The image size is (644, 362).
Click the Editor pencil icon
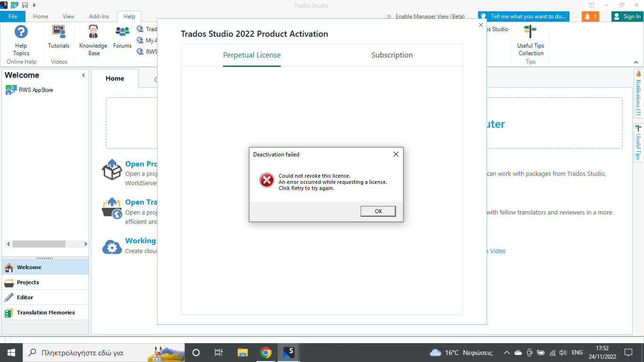tap(9, 297)
